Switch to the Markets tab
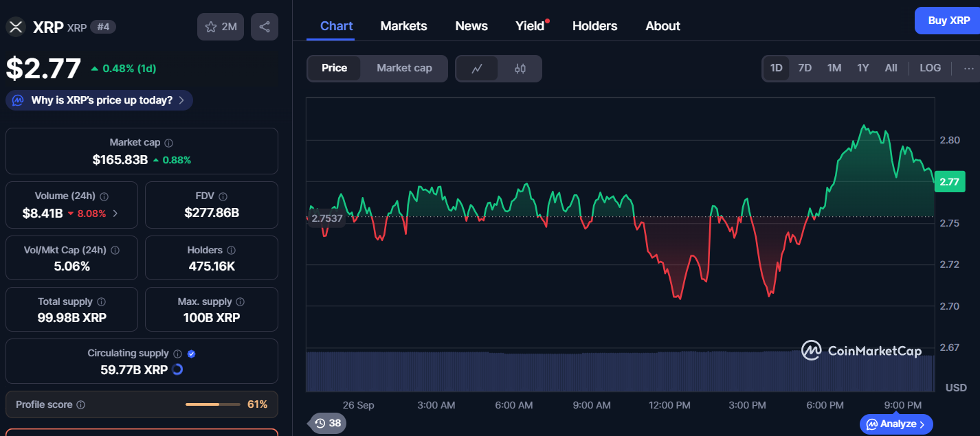Viewport: 980px width, 436px height. click(403, 26)
